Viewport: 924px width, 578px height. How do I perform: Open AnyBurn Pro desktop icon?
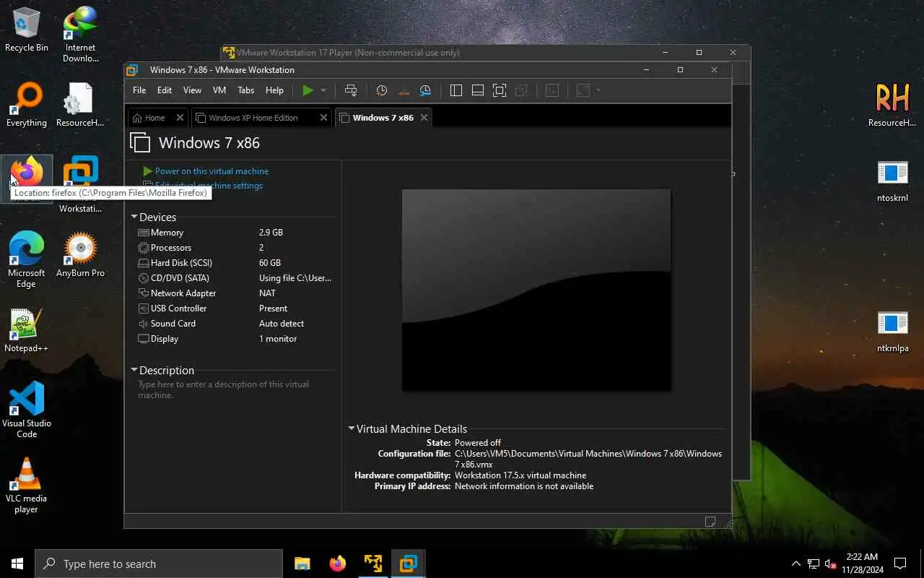point(80,255)
